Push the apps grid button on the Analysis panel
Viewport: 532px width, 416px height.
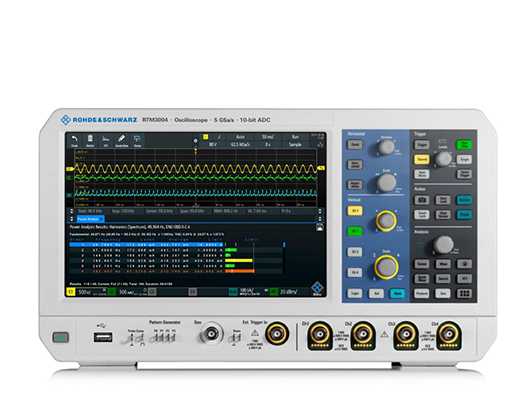pyautogui.click(x=464, y=294)
